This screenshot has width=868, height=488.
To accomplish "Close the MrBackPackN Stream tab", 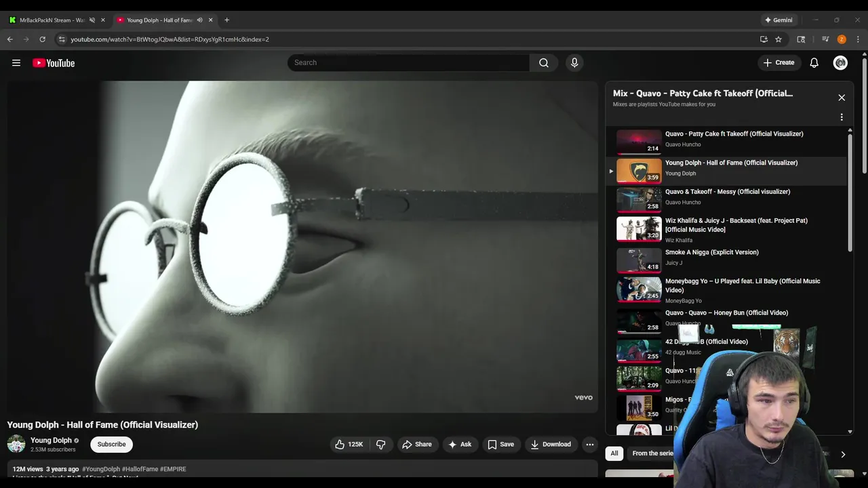I will [103, 20].
